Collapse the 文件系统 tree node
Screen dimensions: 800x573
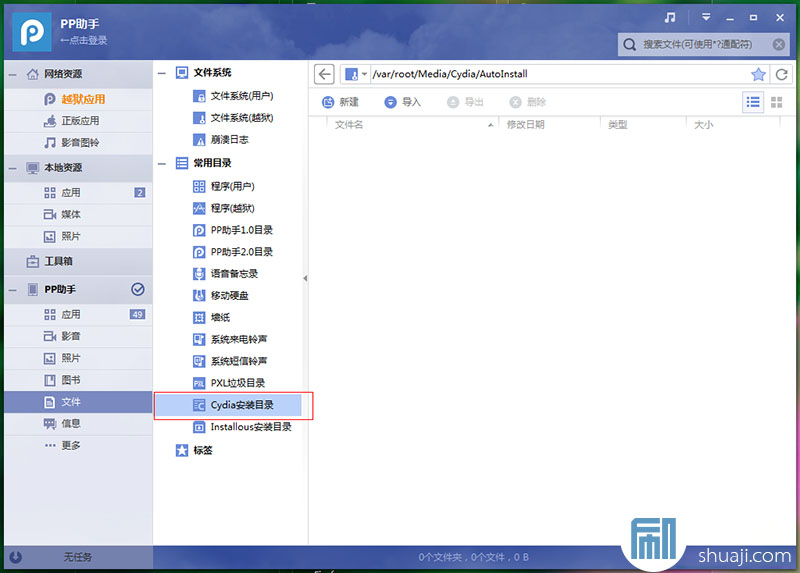click(x=162, y=73)
